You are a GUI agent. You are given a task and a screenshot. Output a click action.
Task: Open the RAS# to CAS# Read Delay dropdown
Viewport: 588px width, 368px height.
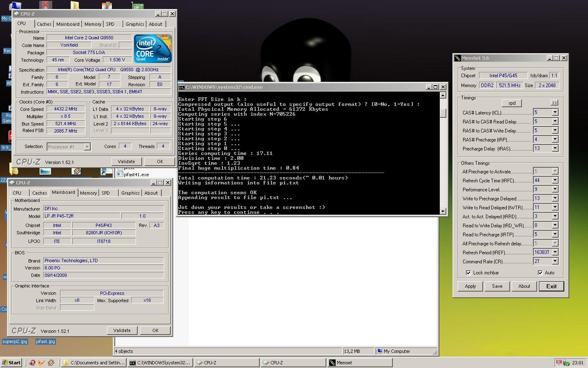(x=555, y=121)
